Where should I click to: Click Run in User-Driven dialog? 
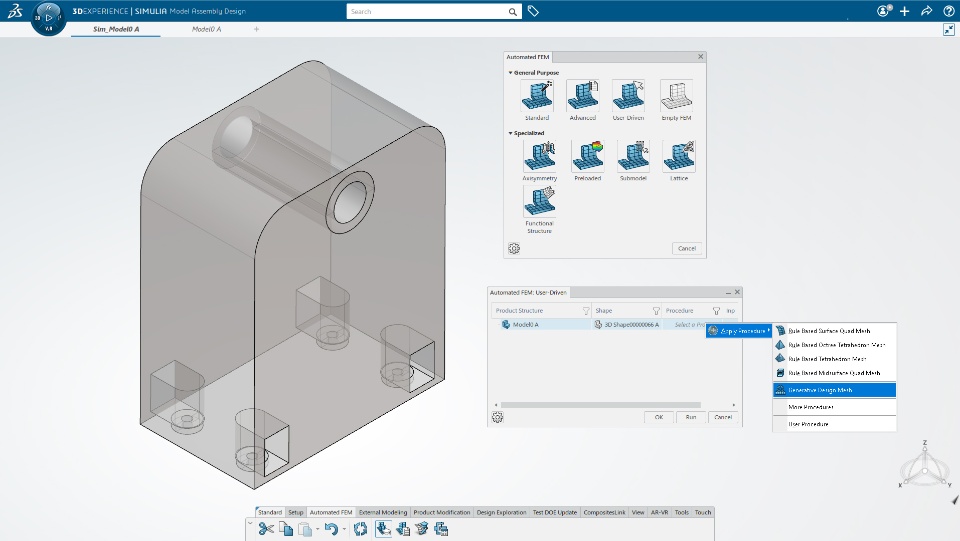[691, 417]
